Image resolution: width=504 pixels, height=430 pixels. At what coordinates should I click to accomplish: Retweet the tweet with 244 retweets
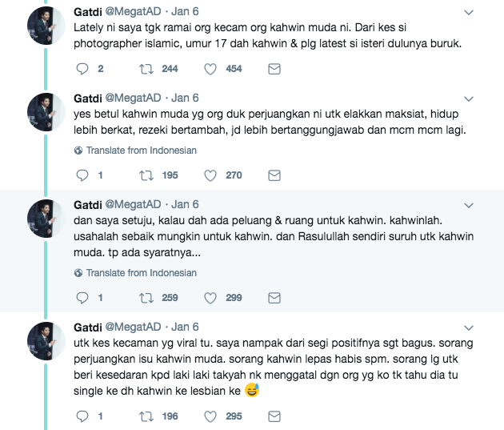click(146, 69)
